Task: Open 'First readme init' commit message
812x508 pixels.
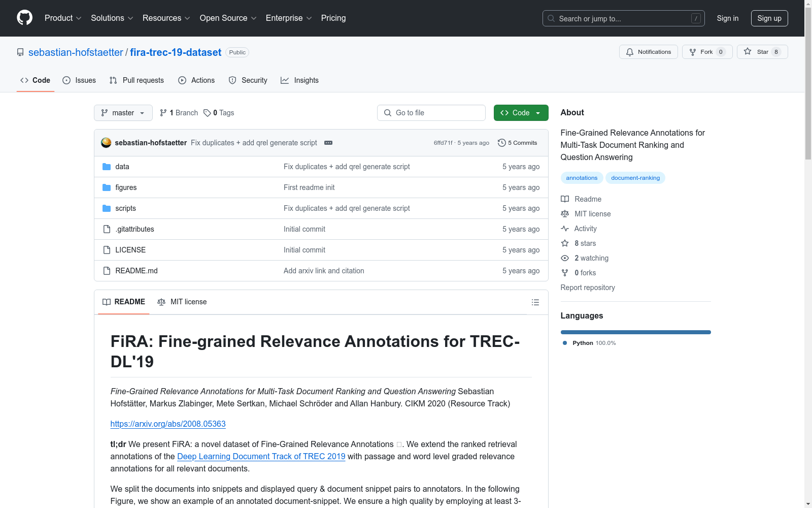Action: pyautogui.click(x=309, y=187)
